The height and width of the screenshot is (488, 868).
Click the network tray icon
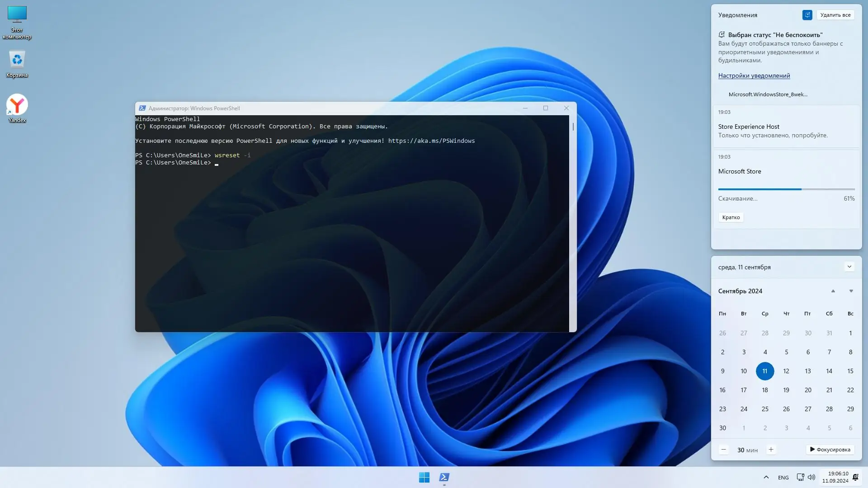coord(800,477)
